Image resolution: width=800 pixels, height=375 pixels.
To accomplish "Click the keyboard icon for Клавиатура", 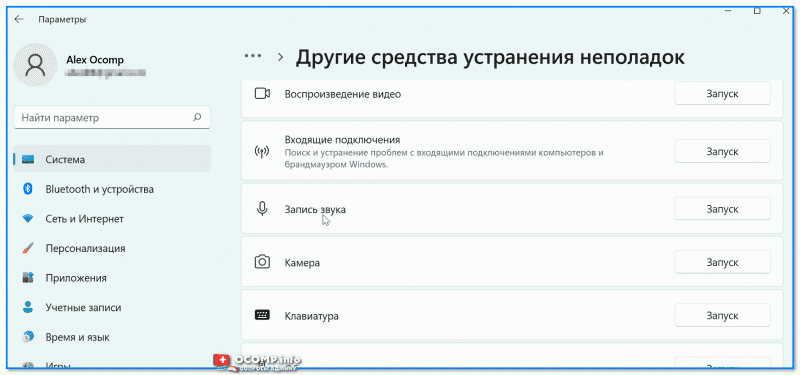I will pyautogui.click(x=262, y=315).
